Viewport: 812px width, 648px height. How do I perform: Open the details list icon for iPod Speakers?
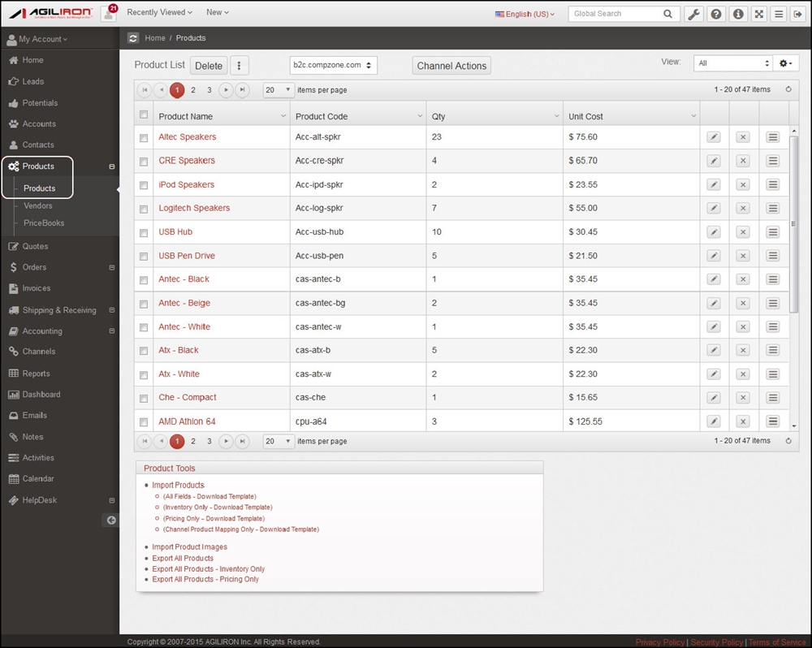pos(772,184)
